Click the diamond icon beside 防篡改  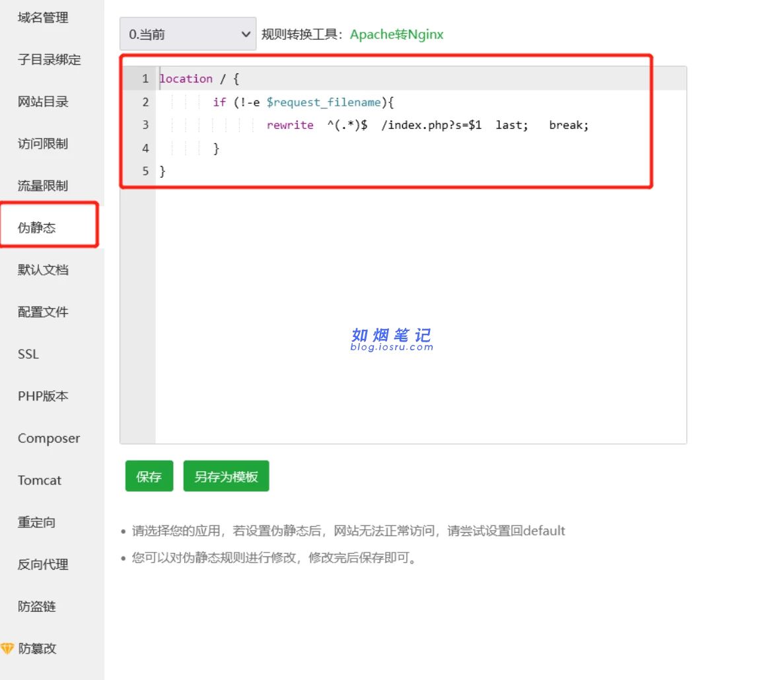pos(7,648)
